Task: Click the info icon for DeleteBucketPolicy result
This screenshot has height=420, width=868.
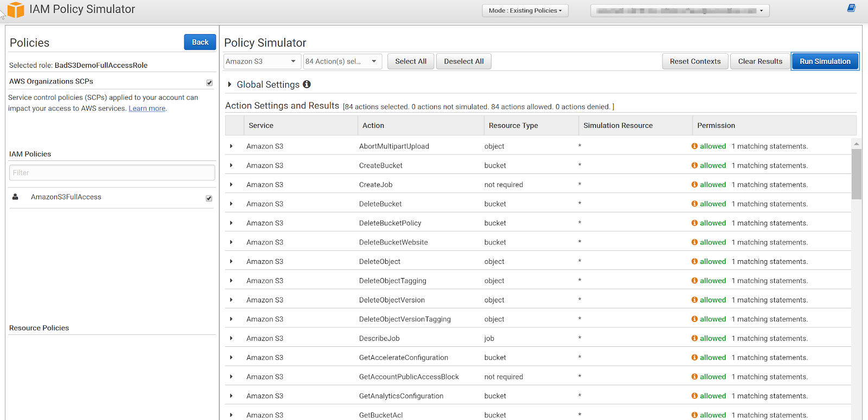Action: 694,223
